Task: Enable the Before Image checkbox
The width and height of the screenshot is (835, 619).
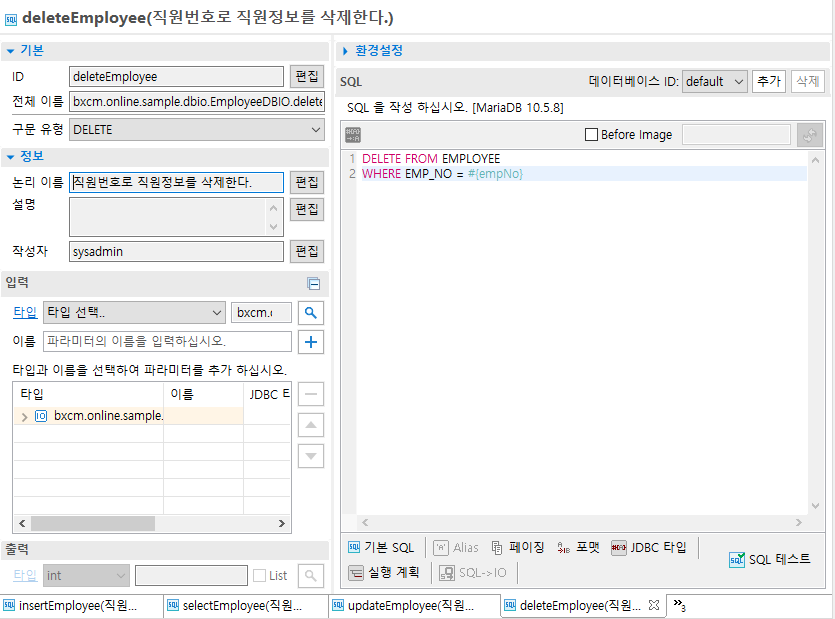Action: (x=591, y=135)
